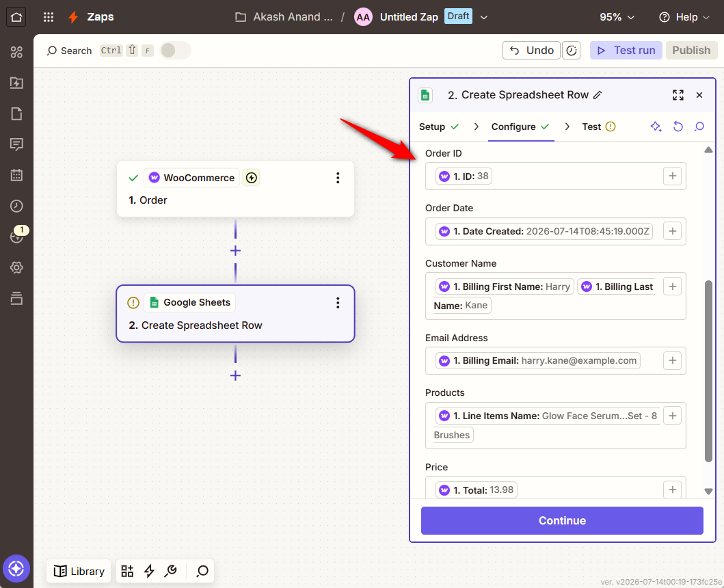
Task: Insert data with plus in Order Date
Action: [672, 231]
